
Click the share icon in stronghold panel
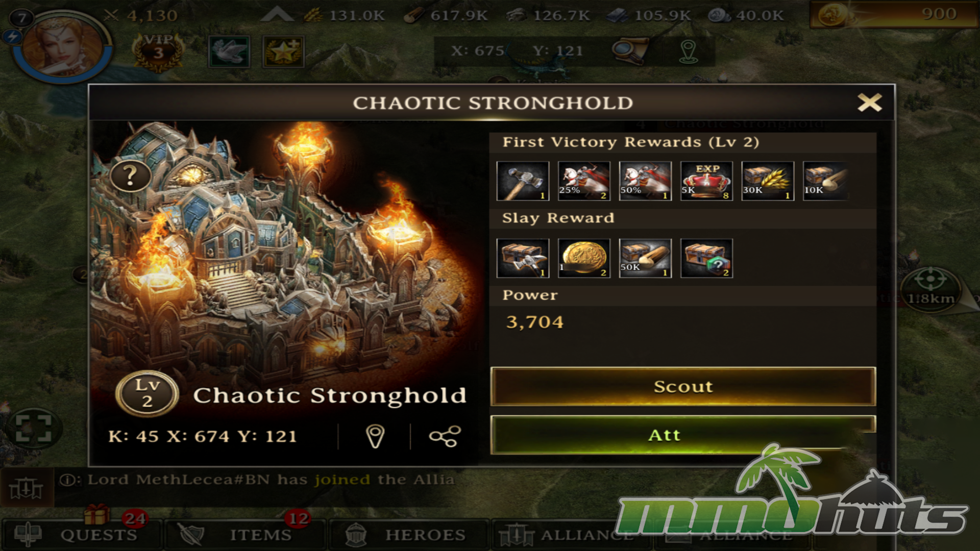click(445, 436)
